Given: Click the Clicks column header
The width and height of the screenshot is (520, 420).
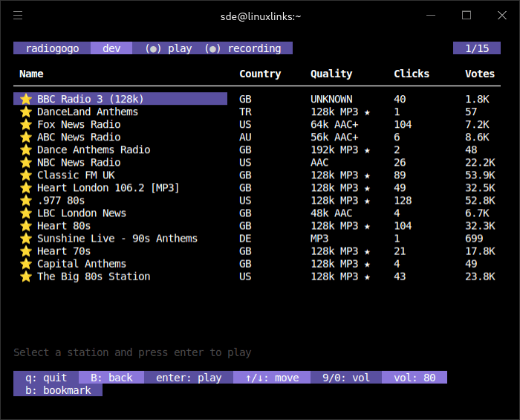Looking at the screenshot, I should (x=412, y=74).
